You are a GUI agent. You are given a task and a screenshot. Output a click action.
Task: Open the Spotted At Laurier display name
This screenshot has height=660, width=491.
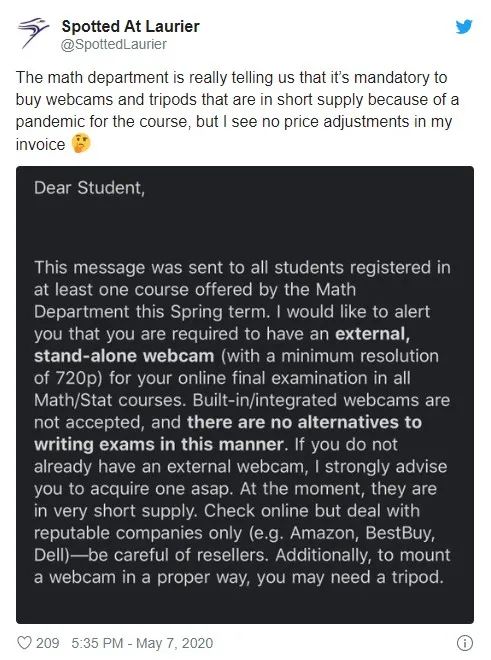coord(131,26)
